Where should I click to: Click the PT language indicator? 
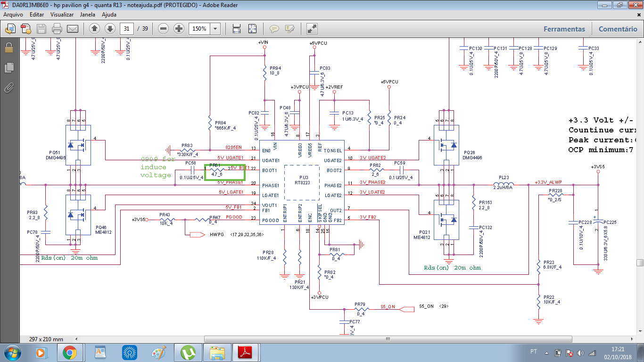(x=534, y=352)
